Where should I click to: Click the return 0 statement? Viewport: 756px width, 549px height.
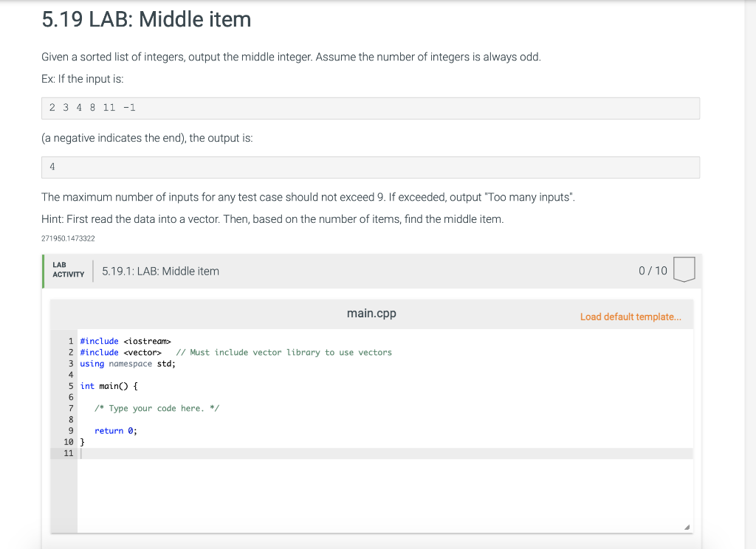click(x=115, y=431)
